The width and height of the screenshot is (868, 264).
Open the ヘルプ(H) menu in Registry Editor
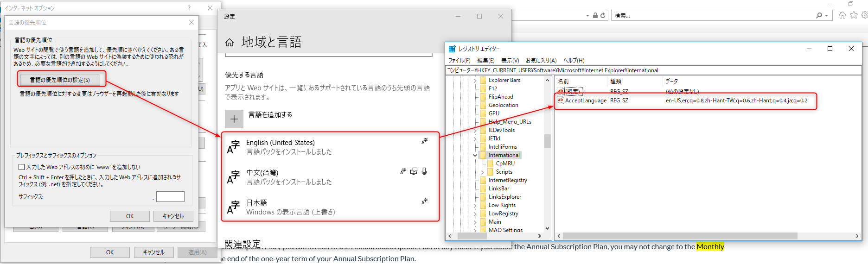click(574, 61)
